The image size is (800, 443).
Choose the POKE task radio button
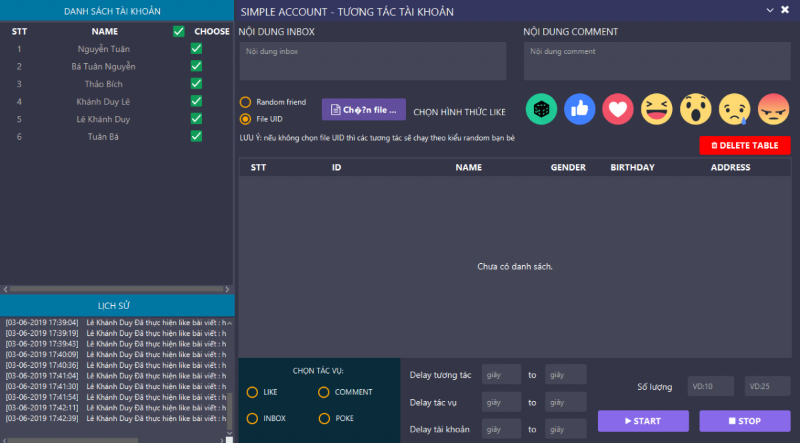(x=324, y=419)
